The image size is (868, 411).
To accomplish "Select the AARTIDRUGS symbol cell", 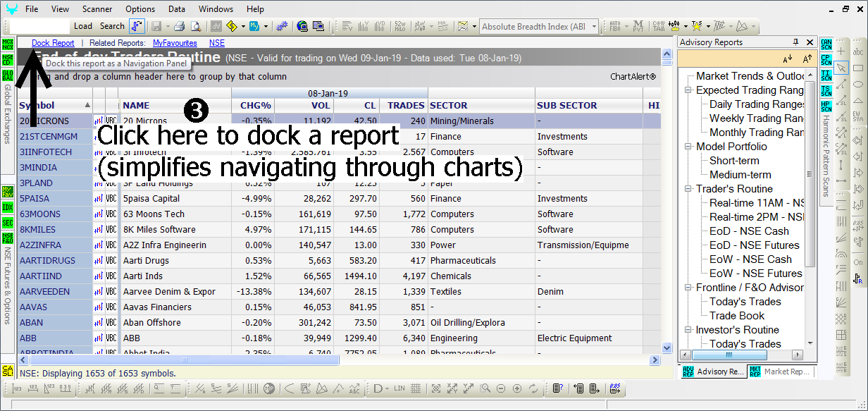I will click(x=55, y=261).
